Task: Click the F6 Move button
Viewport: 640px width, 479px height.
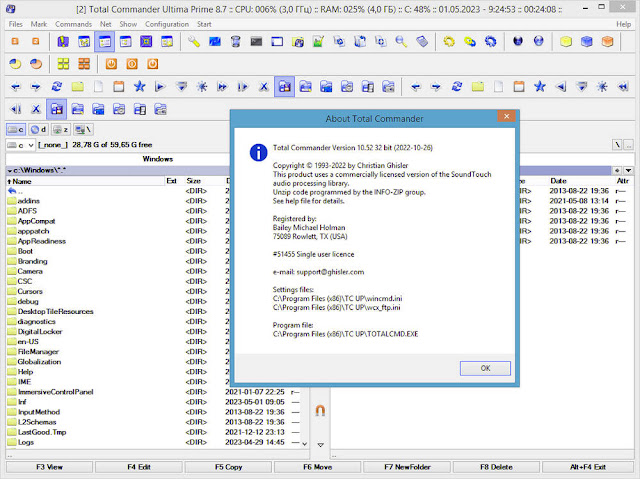Action: (318, 467)
